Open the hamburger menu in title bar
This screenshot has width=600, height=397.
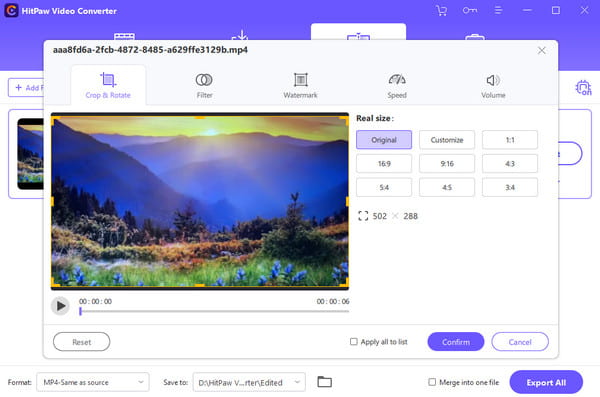(x=498, y=10)
